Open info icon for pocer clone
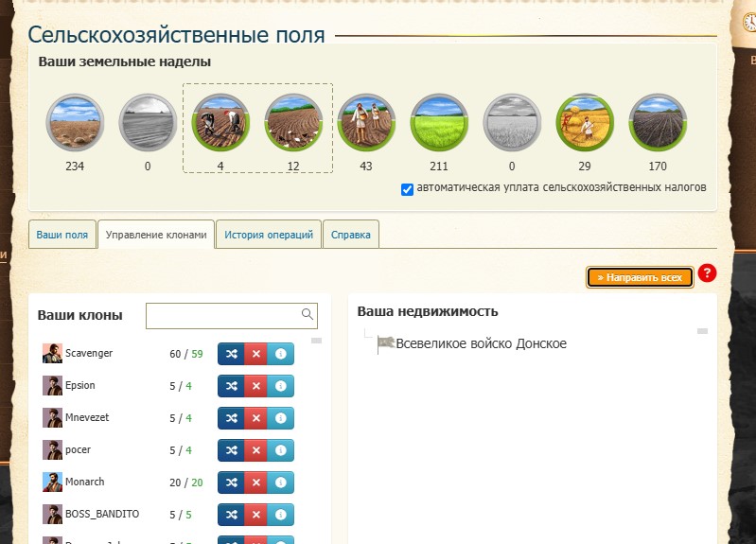Image resolution: width=756 pixels, height=544 pixels. coord(281,450)
